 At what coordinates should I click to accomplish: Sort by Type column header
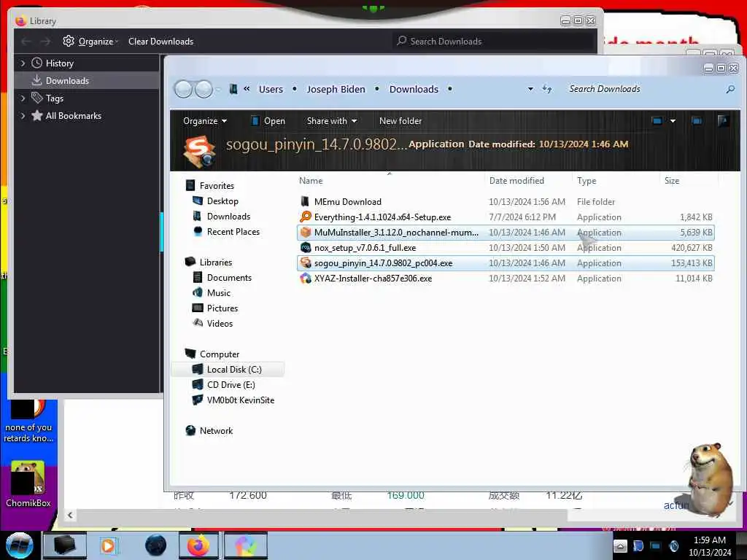click(x=587, y=181)
